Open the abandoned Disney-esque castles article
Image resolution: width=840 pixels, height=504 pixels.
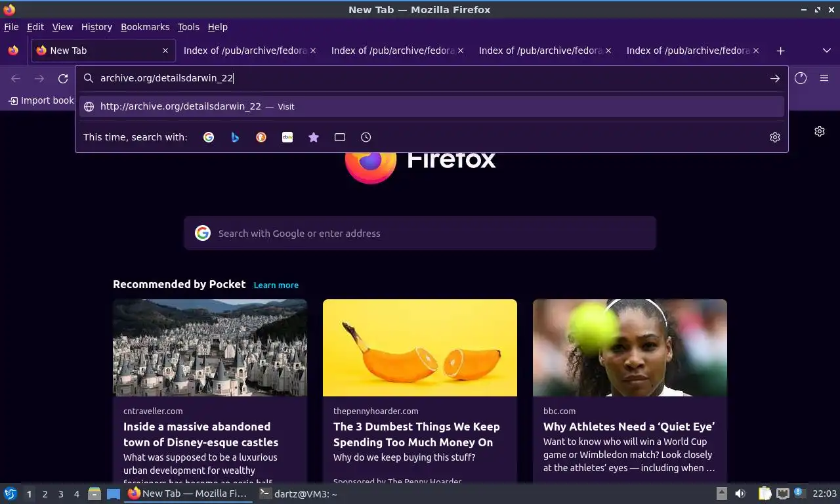201,434
